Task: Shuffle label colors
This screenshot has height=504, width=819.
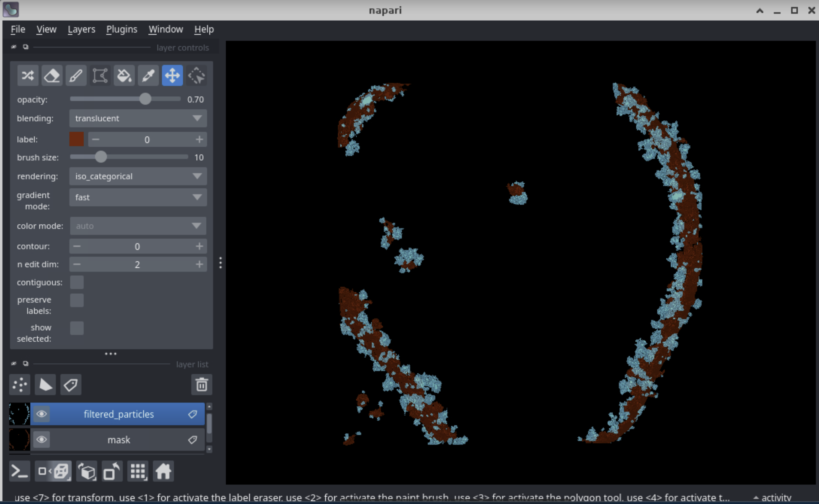Action: [28, 75]
